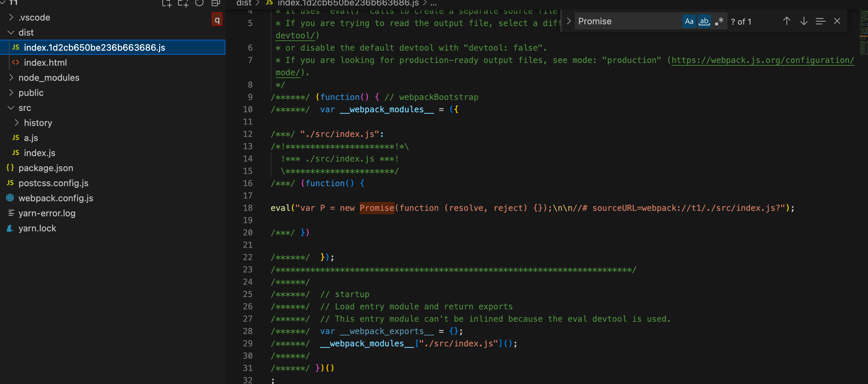Expand the replace field chevron
The width and height of the screenshot is (868, 384).
click(x=569, y=21)
